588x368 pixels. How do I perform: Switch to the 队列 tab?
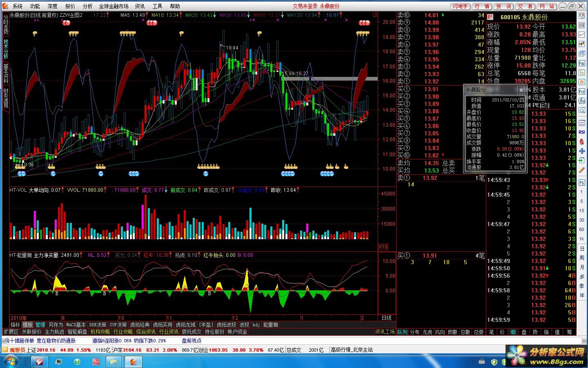(403, 332)
